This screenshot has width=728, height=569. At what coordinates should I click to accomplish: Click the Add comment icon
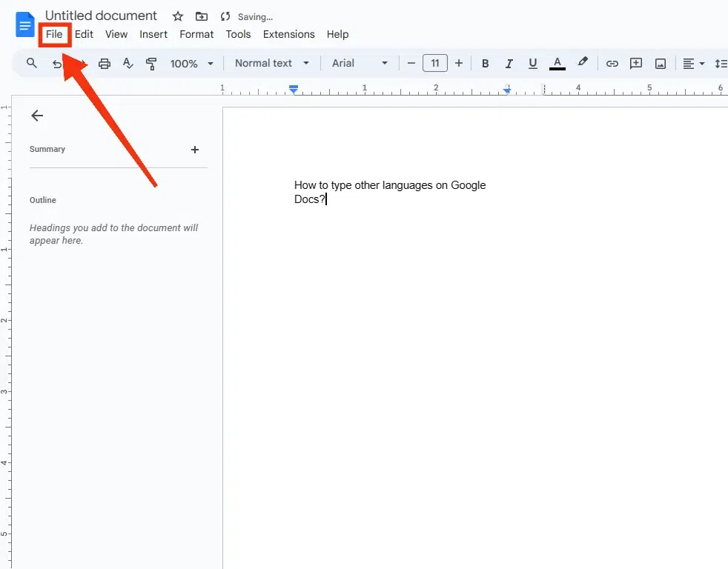point(636,64)
